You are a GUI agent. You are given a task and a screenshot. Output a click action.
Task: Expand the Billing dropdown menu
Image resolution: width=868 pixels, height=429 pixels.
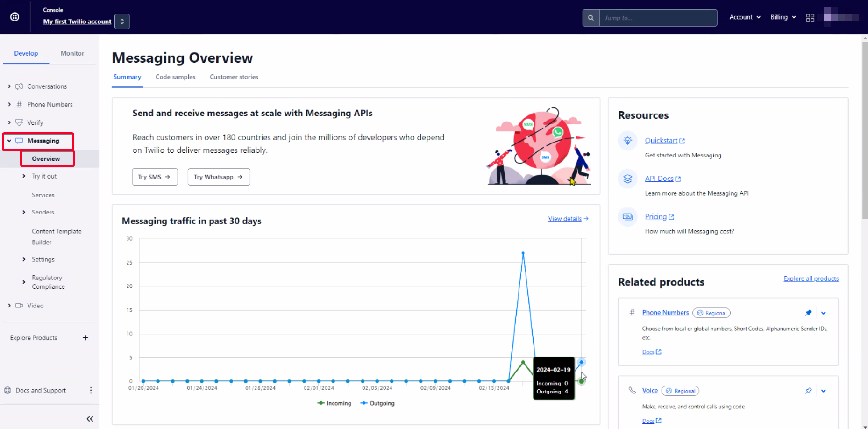[x=783, y=17]
